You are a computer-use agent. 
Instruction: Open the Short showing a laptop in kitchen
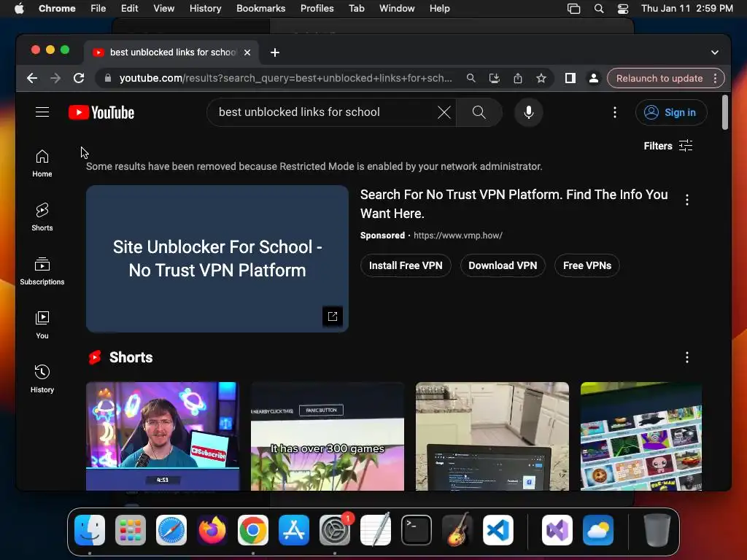(492, 436)
